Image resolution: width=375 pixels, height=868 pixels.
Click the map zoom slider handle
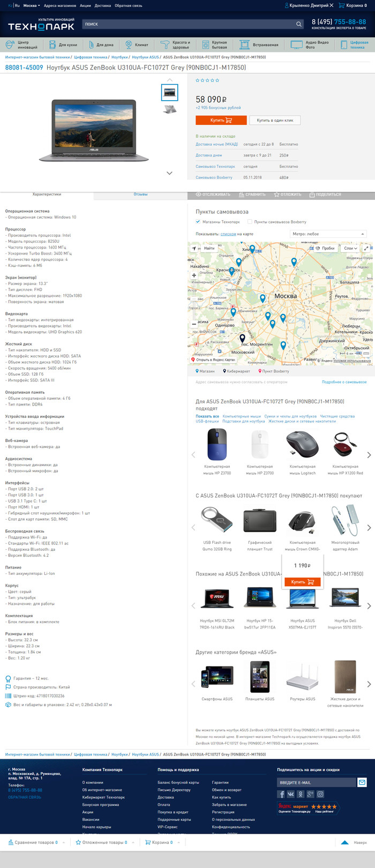point(194,300)
